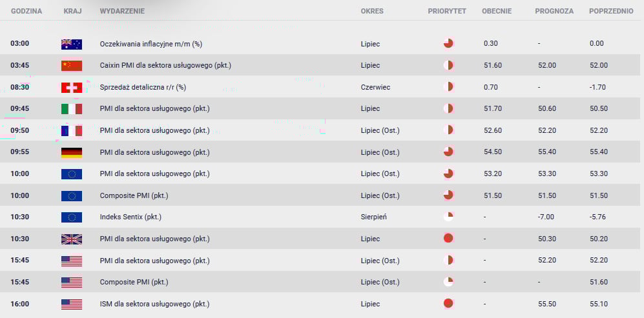Open ISM dla sektora usługowego event
The width and height of the screenshot is (644, 318).
[154, 304]
